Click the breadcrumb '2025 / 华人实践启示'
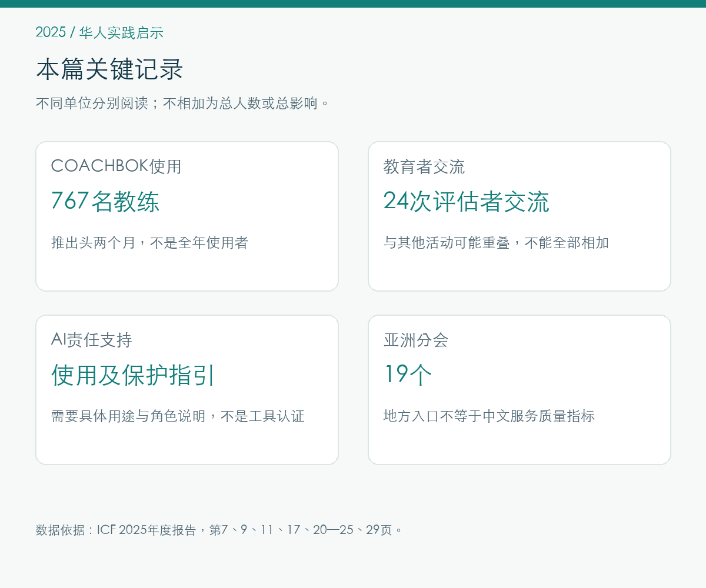The height and width of the screenshot is (588, 706). (99, 32)
